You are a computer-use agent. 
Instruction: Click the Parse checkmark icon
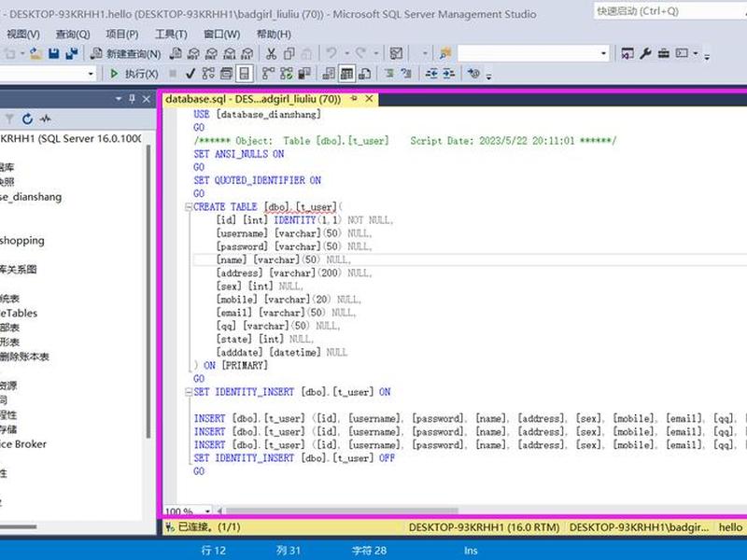(x=190, y=74)
